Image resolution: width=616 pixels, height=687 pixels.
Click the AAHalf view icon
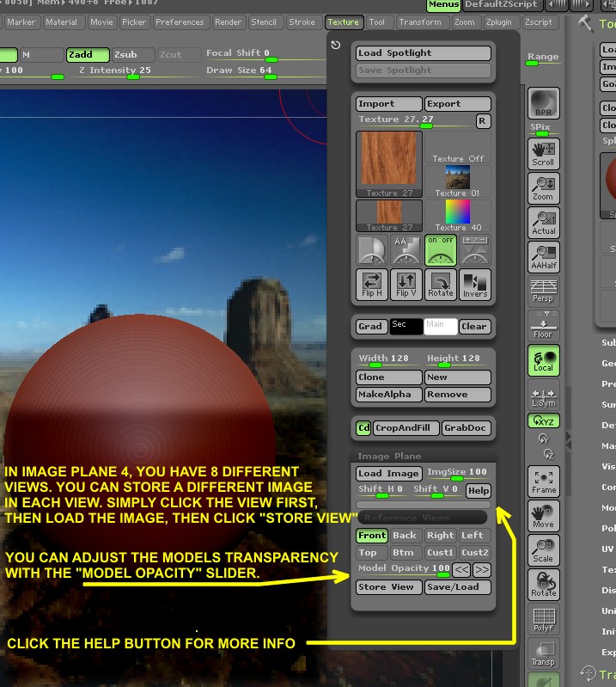543,257
